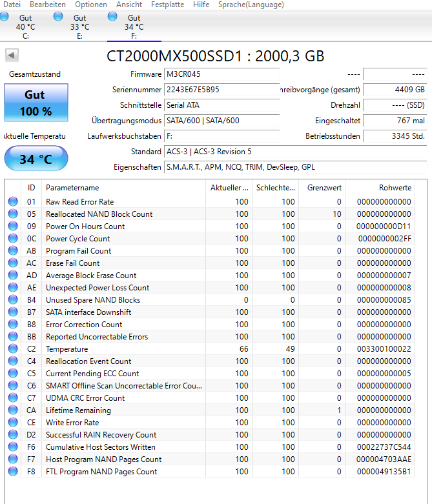Click the Eigenschaften features field
Screen dimensions: 432x504
pos(295,167)
